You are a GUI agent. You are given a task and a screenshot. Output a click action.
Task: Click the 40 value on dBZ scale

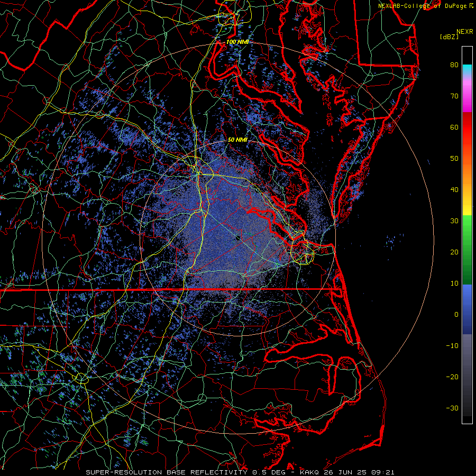coord(454,190)
